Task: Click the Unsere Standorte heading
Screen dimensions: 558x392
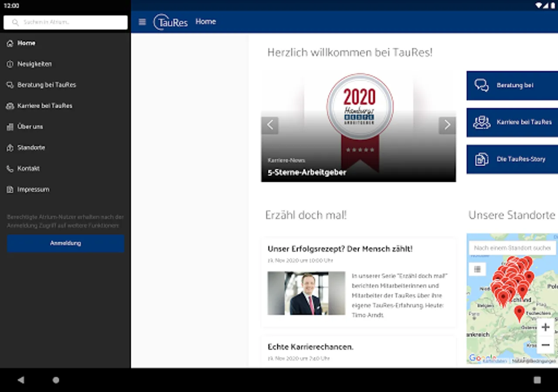Action: tap(512, 215)
